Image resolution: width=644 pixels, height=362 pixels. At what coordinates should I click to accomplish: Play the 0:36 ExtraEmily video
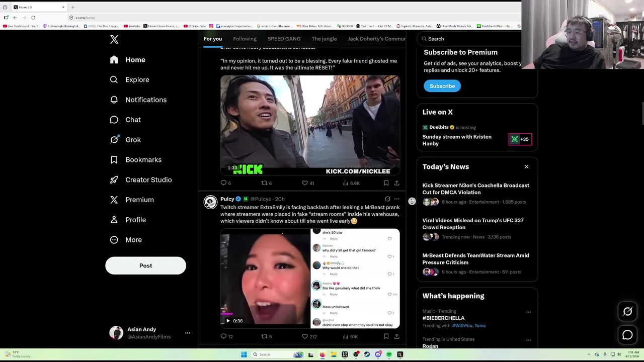tap(228, 321)
